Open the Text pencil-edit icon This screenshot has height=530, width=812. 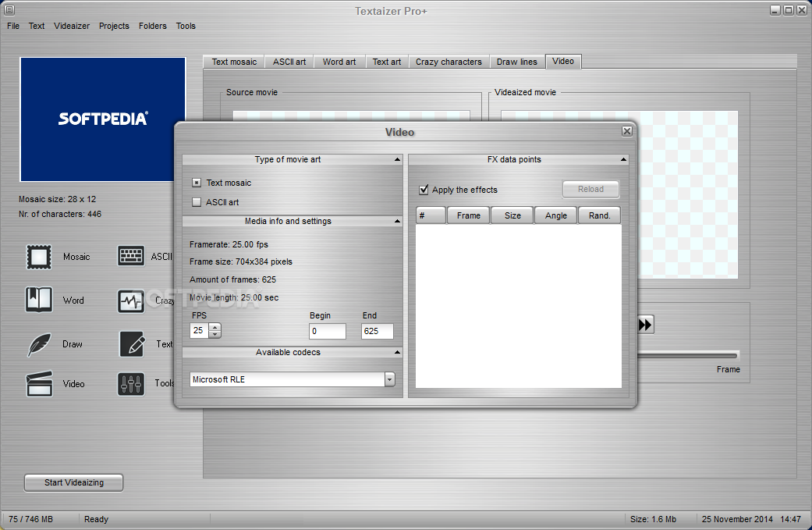point(132,344)
